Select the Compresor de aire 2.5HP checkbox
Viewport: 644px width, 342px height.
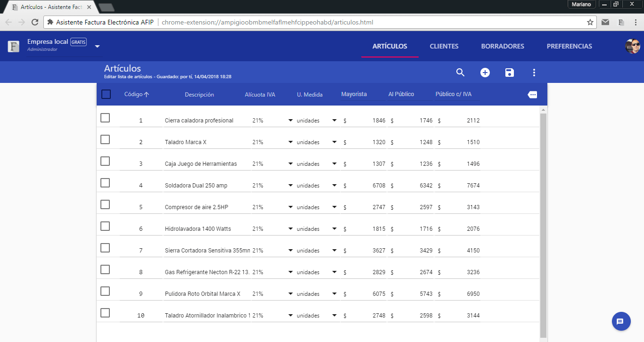[x=105, y=204]
